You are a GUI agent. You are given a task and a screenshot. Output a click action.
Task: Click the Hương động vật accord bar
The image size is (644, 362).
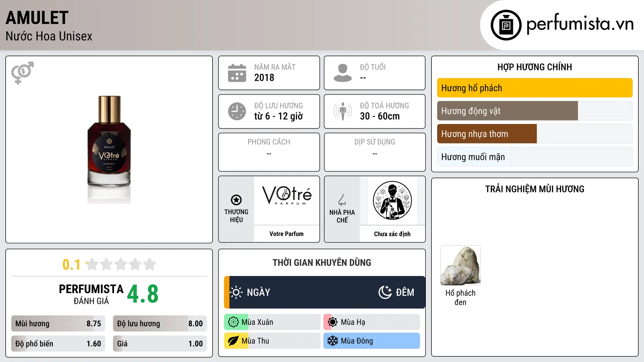coord(535,111)
